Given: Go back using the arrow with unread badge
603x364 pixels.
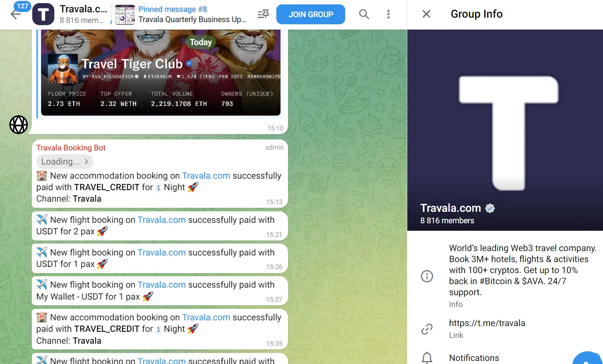Looking at the screenshot, I should 16,14.
